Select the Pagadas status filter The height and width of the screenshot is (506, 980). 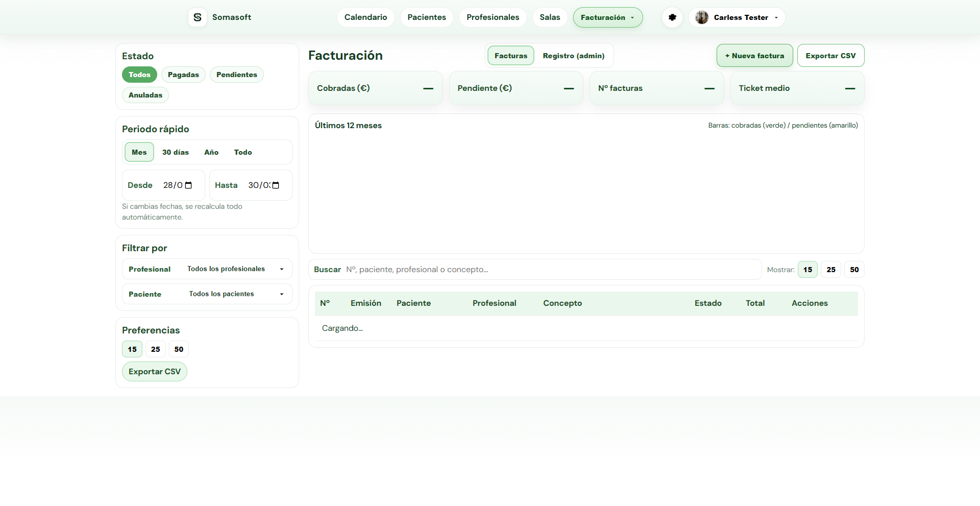[183, 75]
